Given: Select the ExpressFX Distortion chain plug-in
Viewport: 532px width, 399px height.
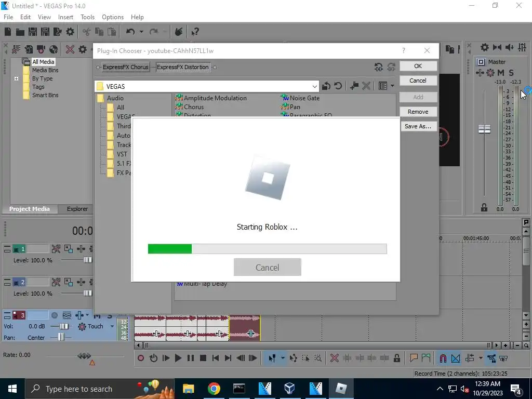Looking at the screenshot, I should [183, 67].
